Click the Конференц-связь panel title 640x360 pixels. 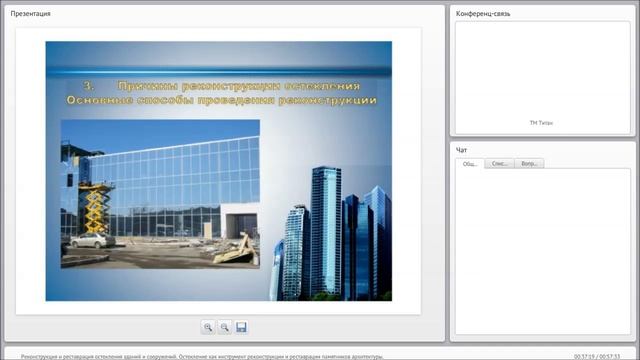483,13
